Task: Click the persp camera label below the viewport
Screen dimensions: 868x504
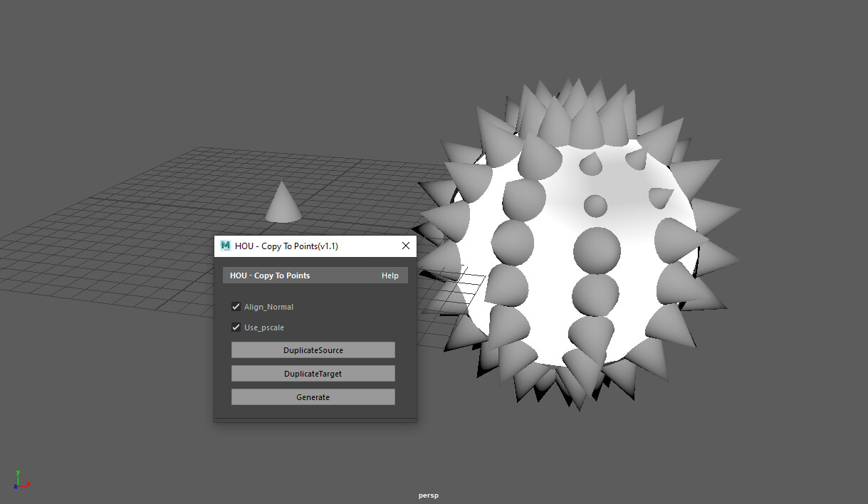Action: [428, 495]
